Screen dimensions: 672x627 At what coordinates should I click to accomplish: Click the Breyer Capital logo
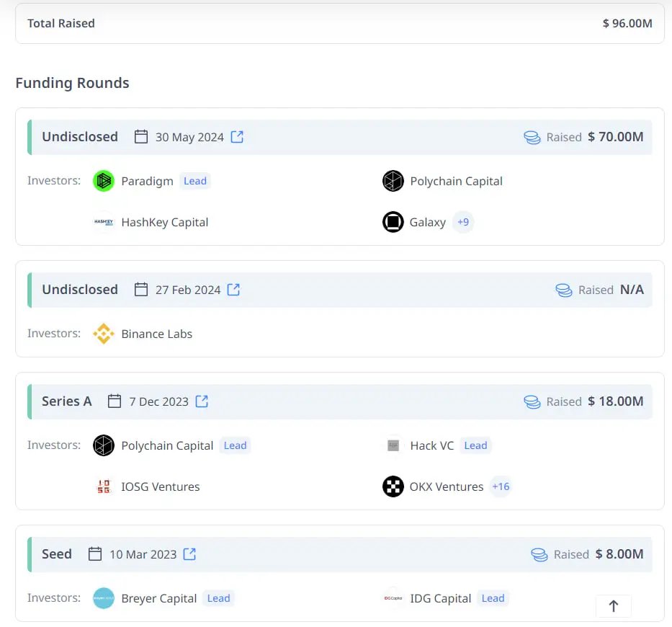(104, 598)
